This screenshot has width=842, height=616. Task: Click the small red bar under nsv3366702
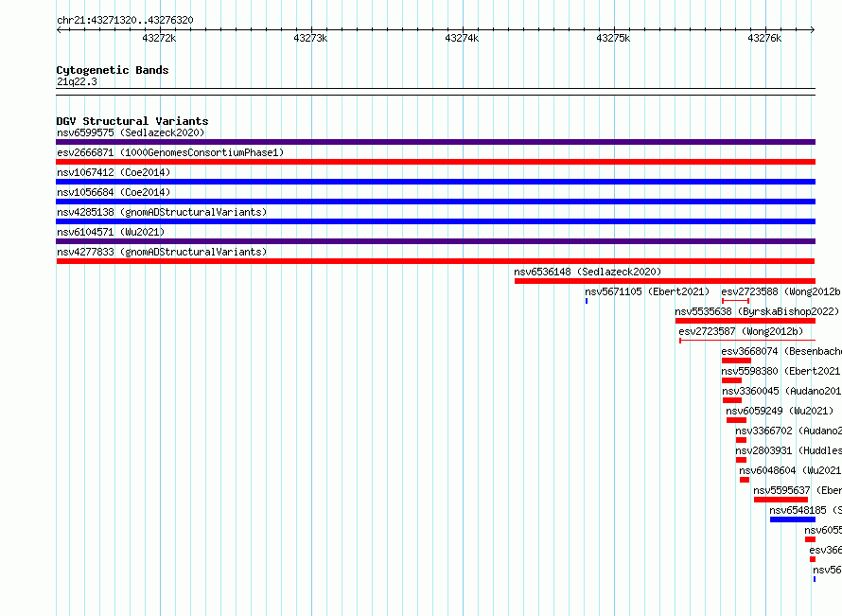pos(741,440)
